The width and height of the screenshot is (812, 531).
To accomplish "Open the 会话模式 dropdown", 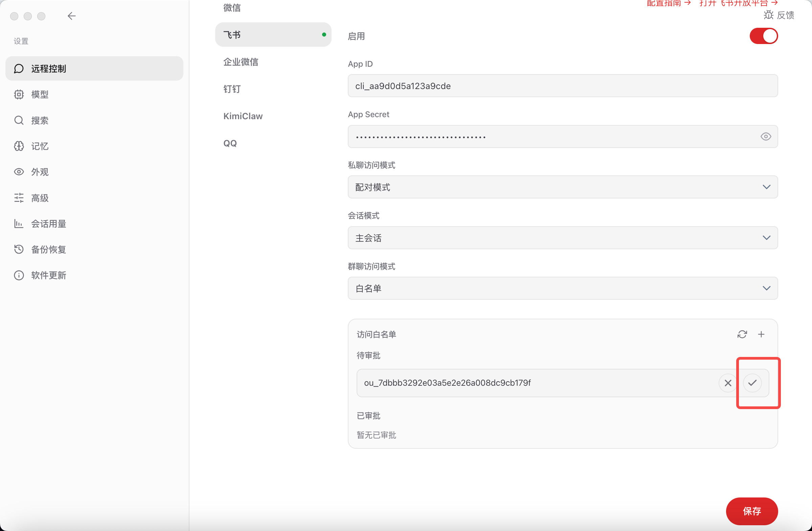I will click(563, 238).
